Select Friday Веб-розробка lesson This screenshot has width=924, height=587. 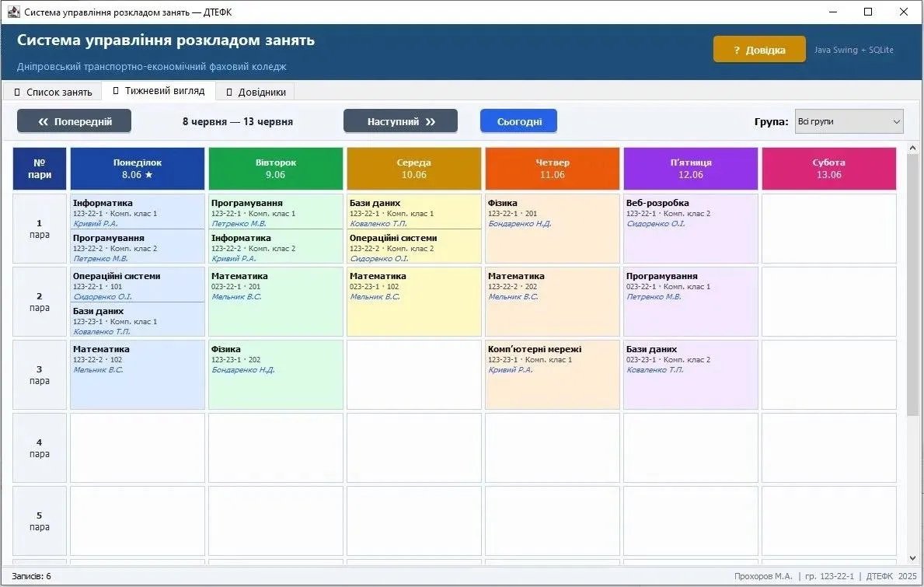click(x=691, y=228)
